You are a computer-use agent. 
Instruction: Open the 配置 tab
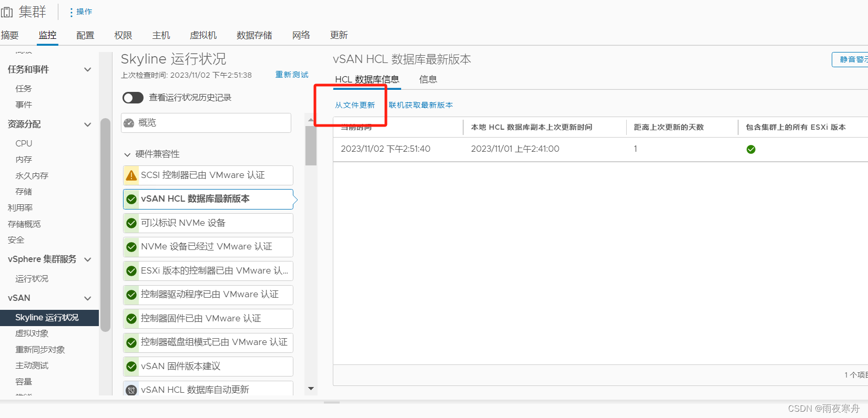(85, 35)
